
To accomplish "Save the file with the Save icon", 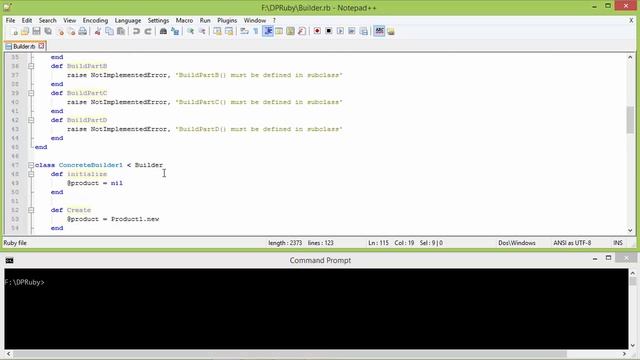I will point(36,31).
